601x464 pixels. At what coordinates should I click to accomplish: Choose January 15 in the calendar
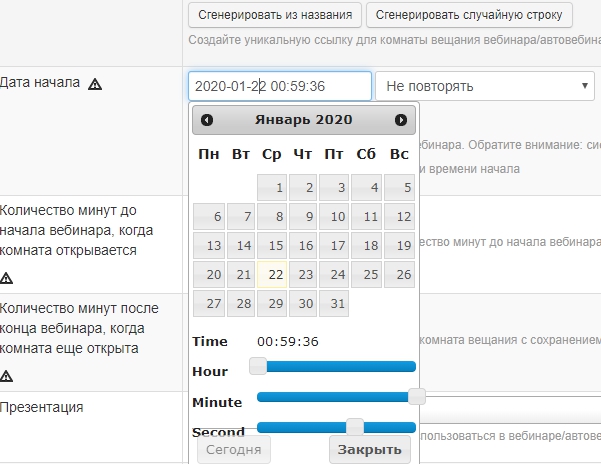tap(272, 246)
